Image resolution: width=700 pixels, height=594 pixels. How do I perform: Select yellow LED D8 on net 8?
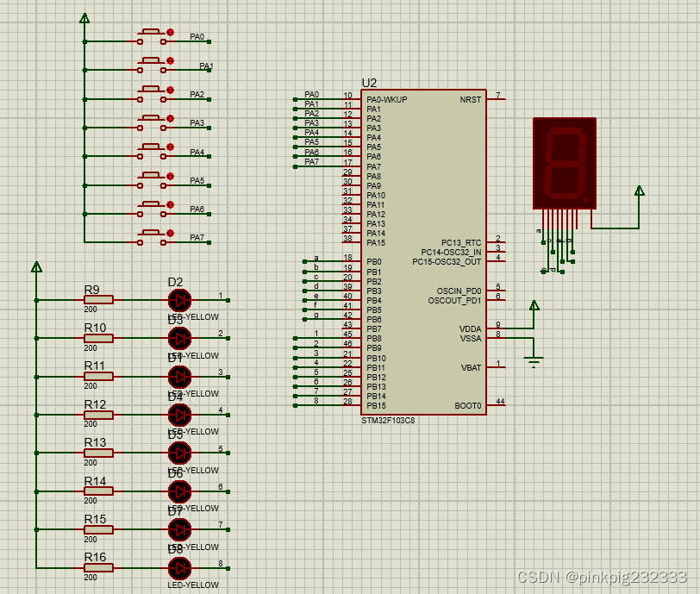(180, 567)
